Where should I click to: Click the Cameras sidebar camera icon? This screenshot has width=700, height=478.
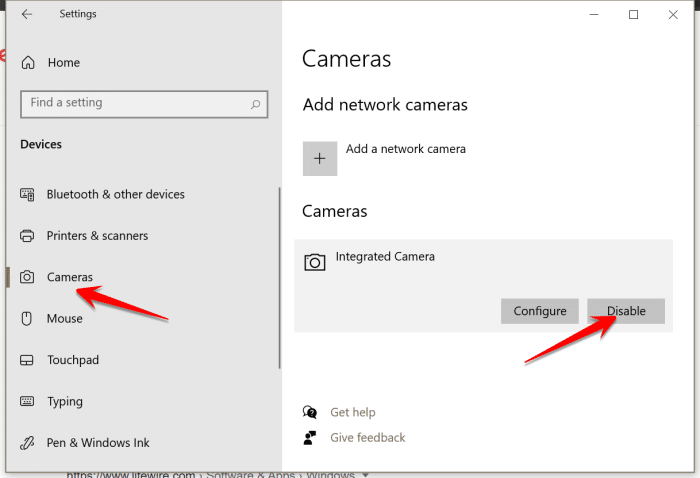(x=27, y=277)
